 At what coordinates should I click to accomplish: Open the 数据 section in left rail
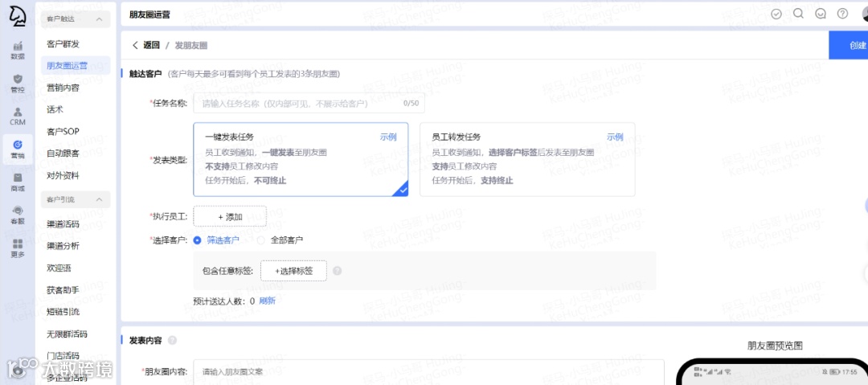(18, 51)
